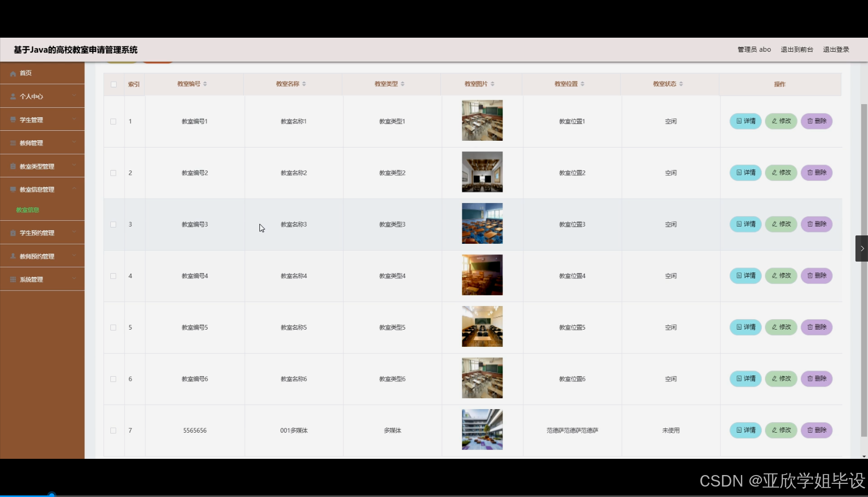Screen dimensions: 868x497
Task: Expand the 教师预约管理 menu arrow
Action: 74,255
